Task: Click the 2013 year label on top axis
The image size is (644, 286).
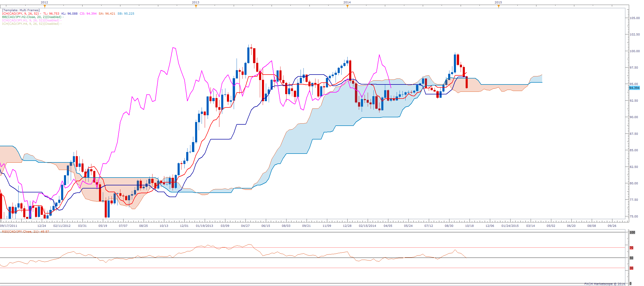Action: (x=196, y=2)
